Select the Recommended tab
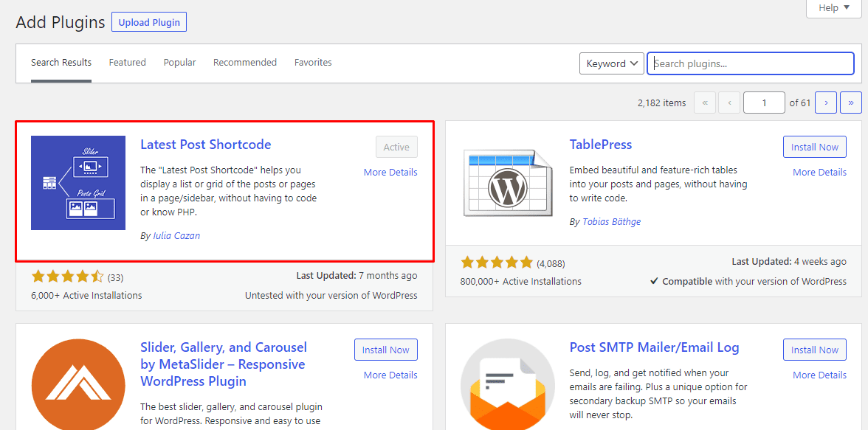This screenshot has width=868, height=430. [245, 63]
